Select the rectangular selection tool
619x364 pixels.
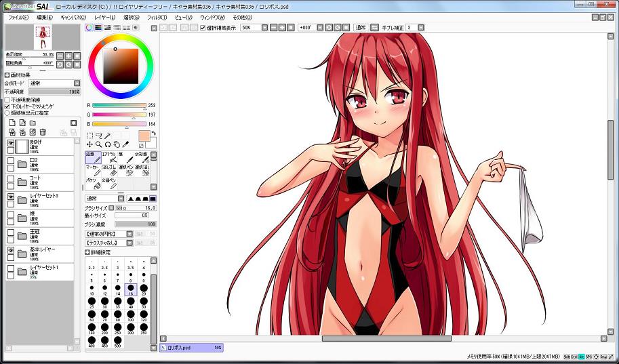pos(90,136)
